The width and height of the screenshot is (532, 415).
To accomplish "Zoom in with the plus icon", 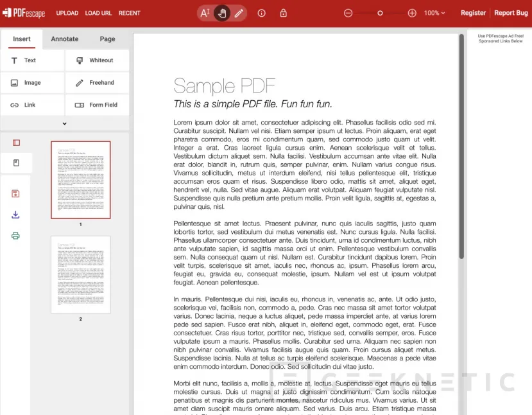I will [412, 13].
